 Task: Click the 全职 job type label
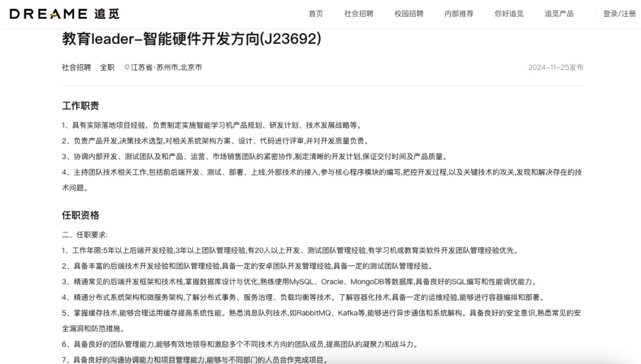click(x=107, y=68)
